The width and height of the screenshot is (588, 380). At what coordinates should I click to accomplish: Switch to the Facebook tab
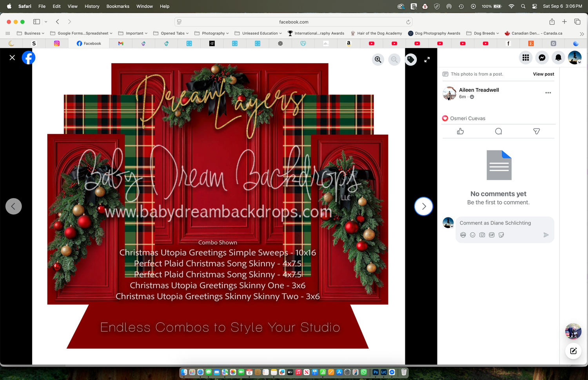click(x=89, y=43)
